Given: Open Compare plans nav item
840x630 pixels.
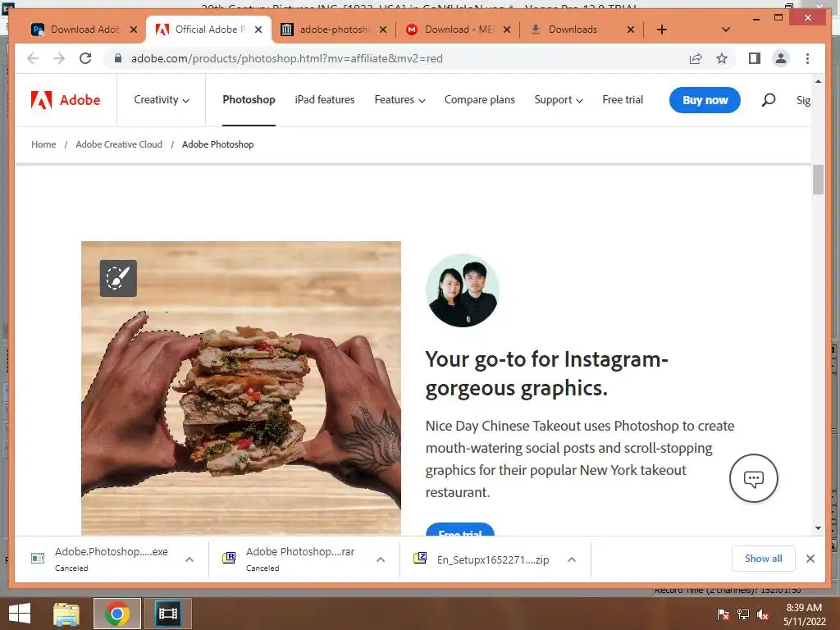Looking at the screenshot, I should pos(479,99).
